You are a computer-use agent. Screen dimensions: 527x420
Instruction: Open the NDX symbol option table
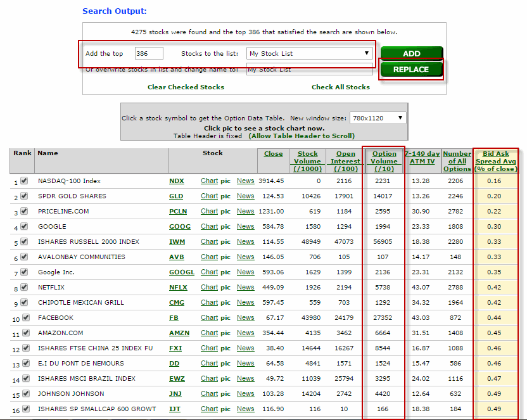click(177, 181)
